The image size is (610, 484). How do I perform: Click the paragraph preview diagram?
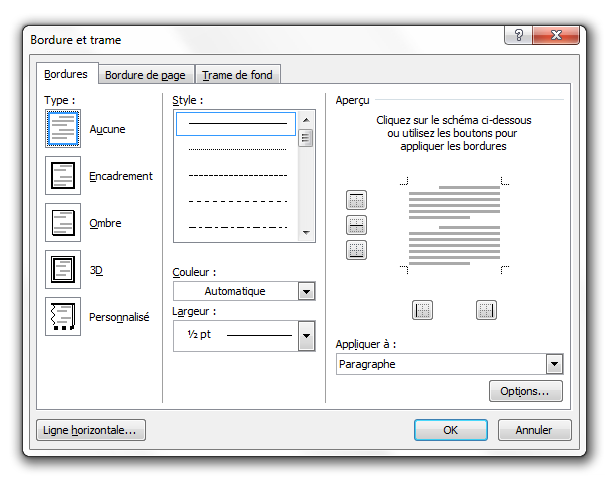point(454,226)
